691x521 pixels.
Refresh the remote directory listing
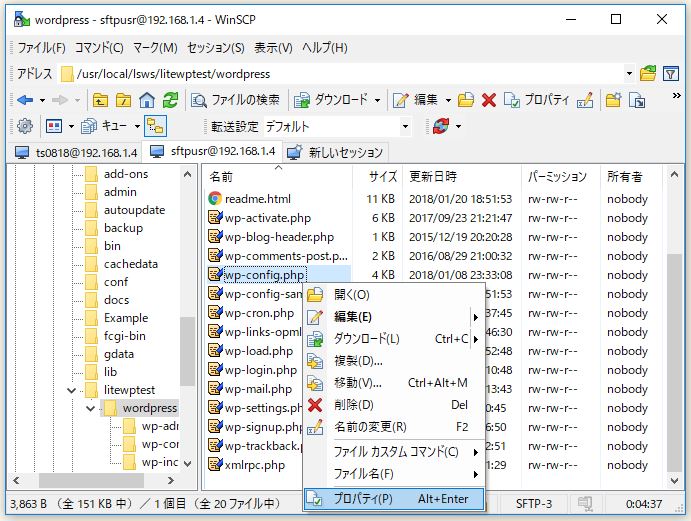click(170, 100)
